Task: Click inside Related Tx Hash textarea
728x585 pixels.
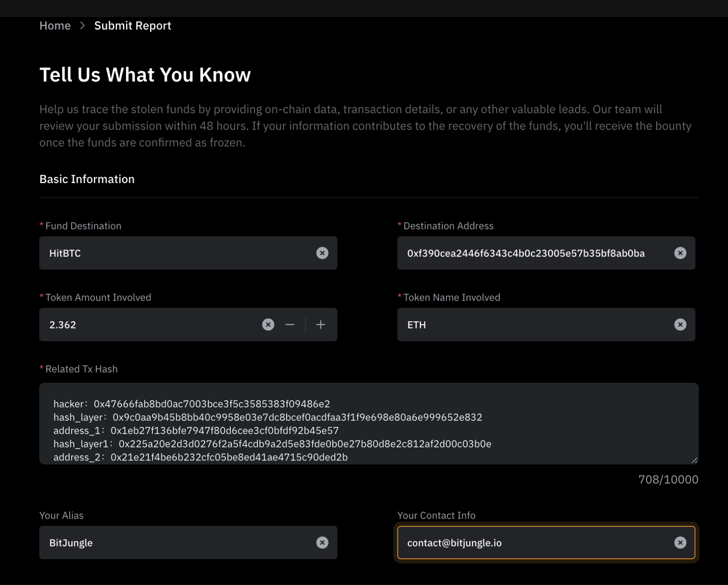Action: point(369,424)
